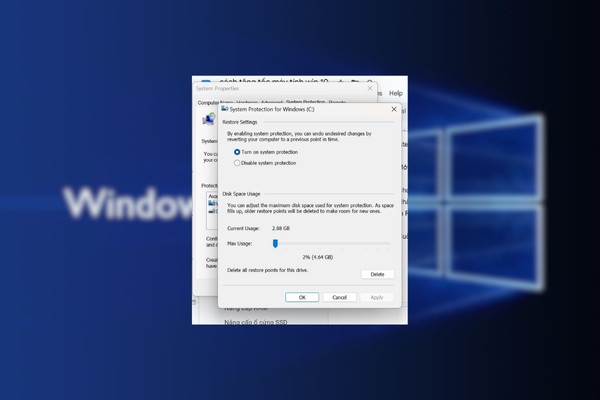Confirm settings with the OK button
The width and height of the screenshot is (600, 400).
(302, 297)
